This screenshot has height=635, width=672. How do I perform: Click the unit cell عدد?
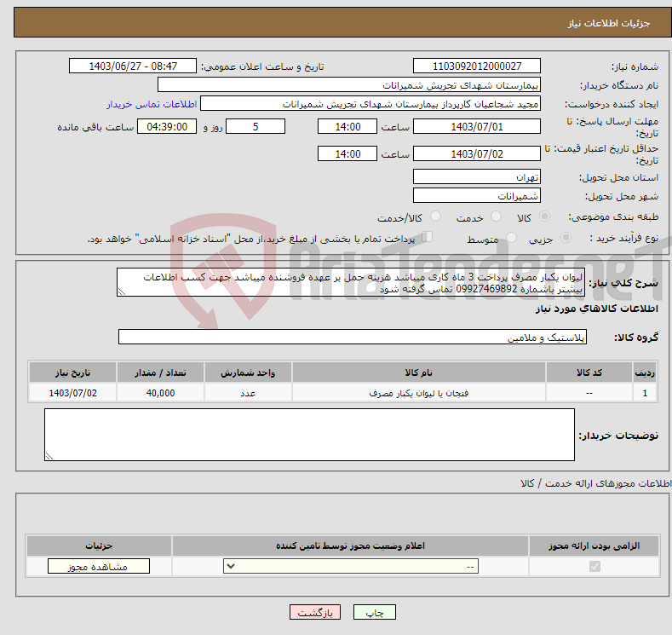(248, 393)
